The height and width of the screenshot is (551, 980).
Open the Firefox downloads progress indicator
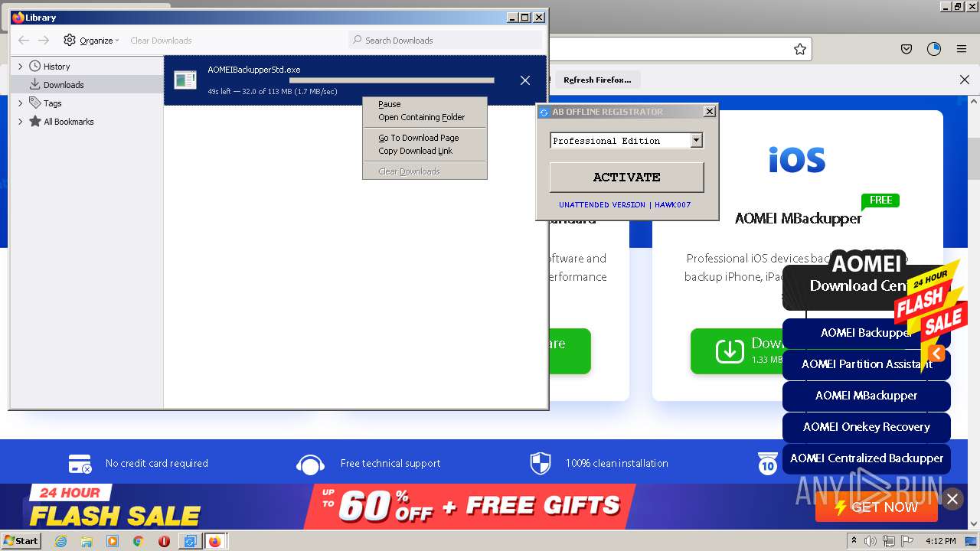[934, 49]
